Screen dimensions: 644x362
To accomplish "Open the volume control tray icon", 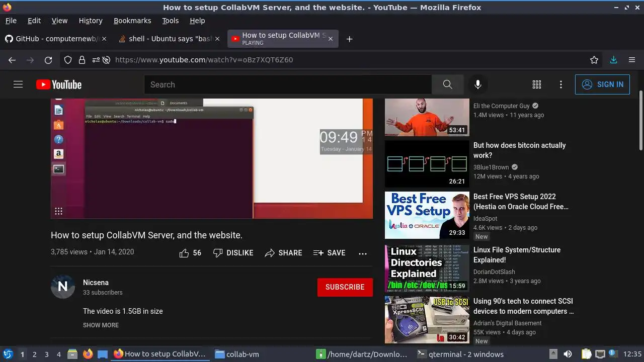I will pyautogui.click(x=568, y=354).
